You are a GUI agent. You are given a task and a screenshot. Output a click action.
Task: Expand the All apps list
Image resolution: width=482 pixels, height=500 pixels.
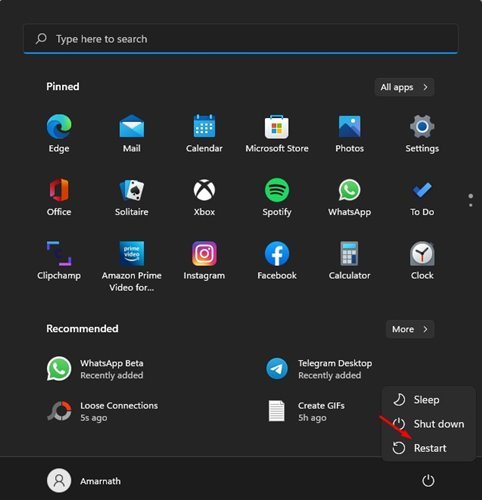[x=404, y=87]
